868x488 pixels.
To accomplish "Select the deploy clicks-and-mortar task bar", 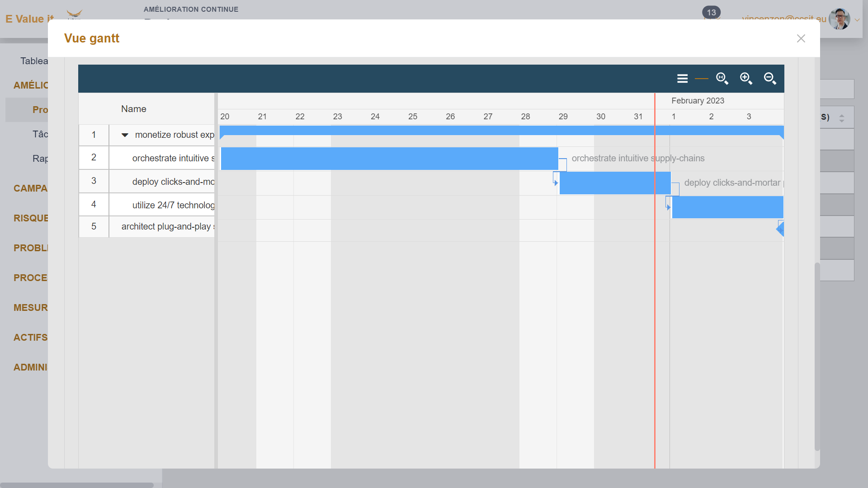I will click(614, 183).
